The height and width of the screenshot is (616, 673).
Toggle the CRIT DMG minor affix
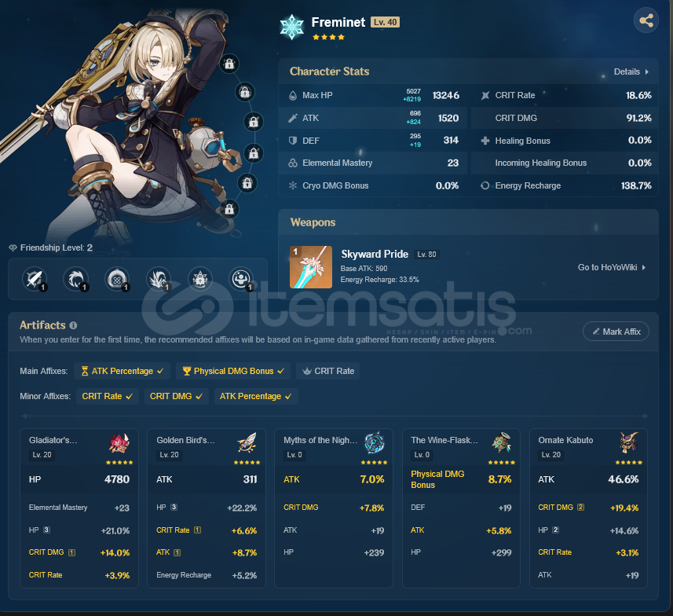[x=176, y=396]
